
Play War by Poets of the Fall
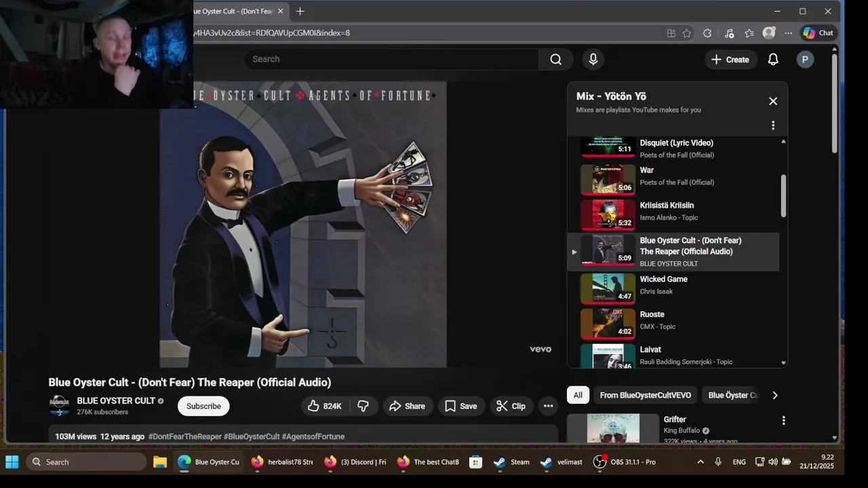tap(673, 178)
